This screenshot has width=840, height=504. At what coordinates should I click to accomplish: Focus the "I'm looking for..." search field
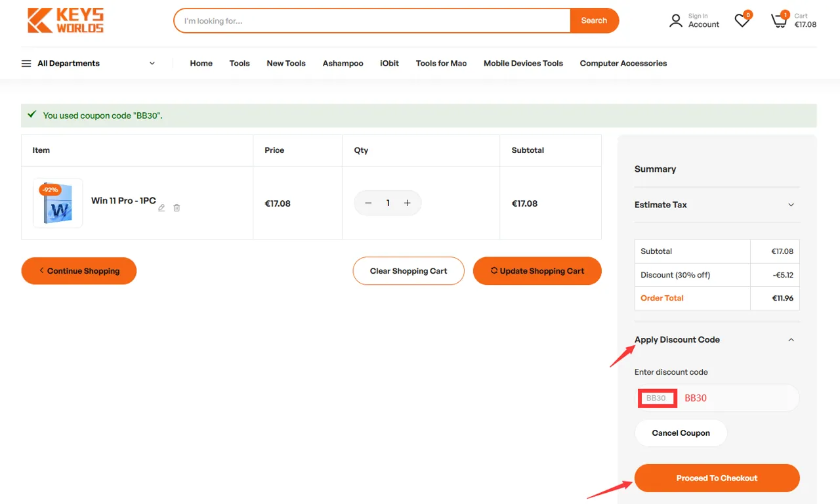(x=372, y=20)
